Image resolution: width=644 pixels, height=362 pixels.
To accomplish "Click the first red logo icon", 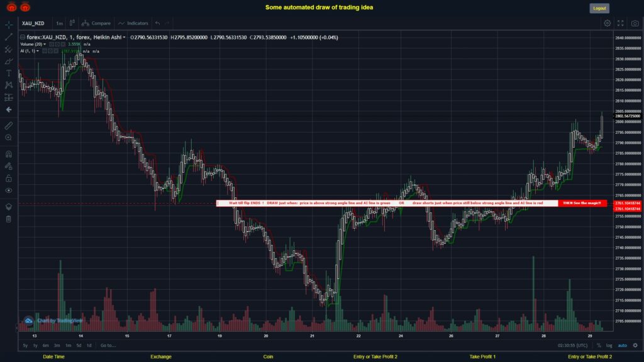I will pos(11,7).
